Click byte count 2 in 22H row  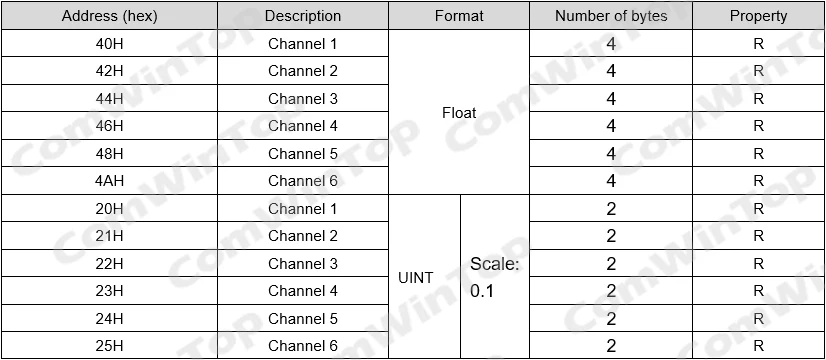[x=611, y=263]
